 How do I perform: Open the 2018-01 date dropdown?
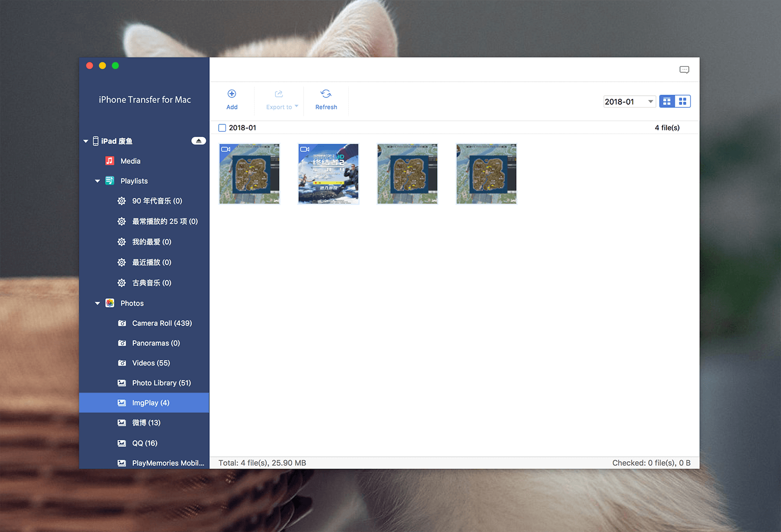629,102
